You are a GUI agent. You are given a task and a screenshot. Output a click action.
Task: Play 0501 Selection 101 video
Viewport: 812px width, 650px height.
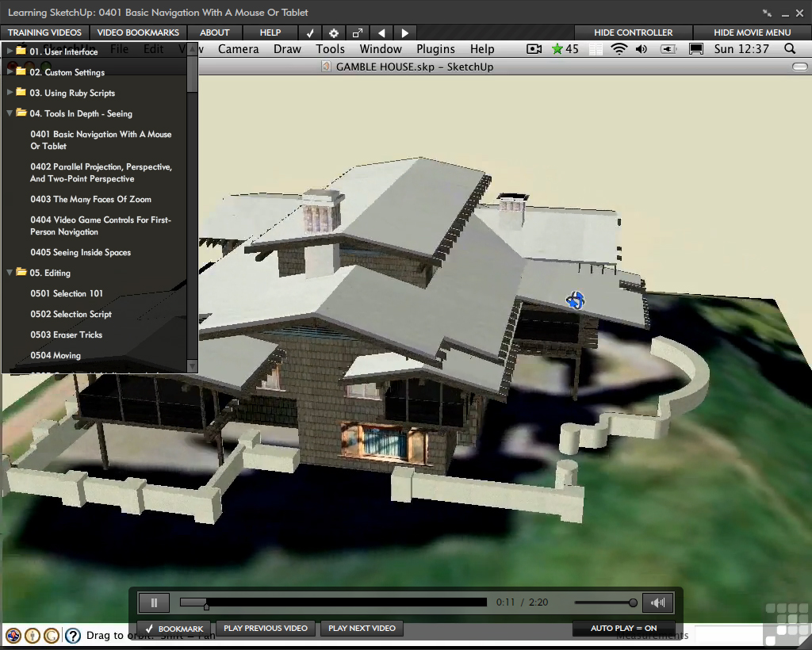67,293
